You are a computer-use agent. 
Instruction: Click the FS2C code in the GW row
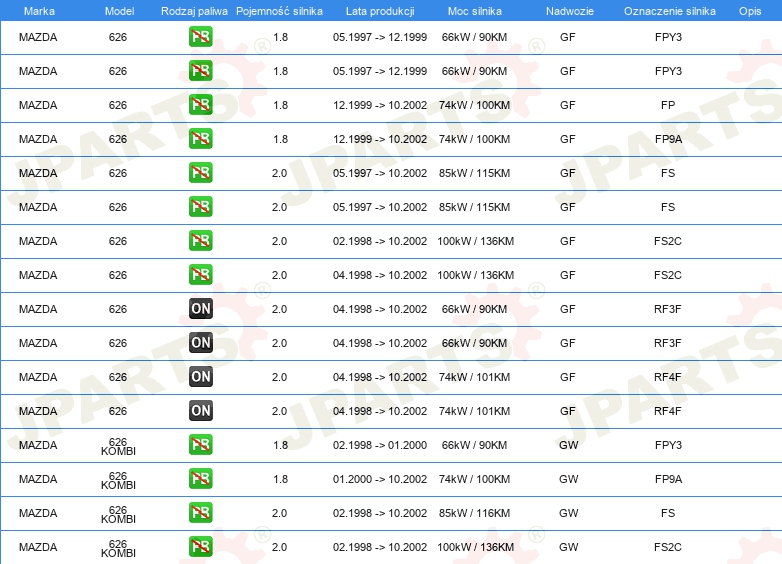[x=668, y=547]
